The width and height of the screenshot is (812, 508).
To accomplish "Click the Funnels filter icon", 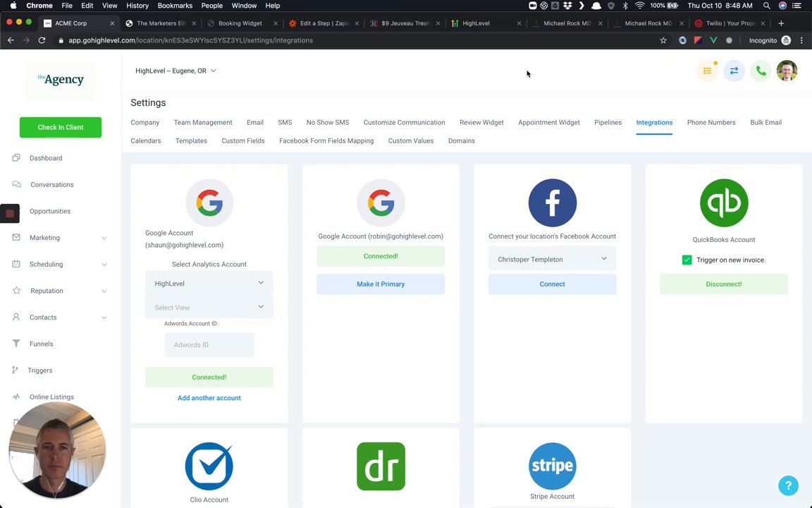I will click(x=16, y=343).
